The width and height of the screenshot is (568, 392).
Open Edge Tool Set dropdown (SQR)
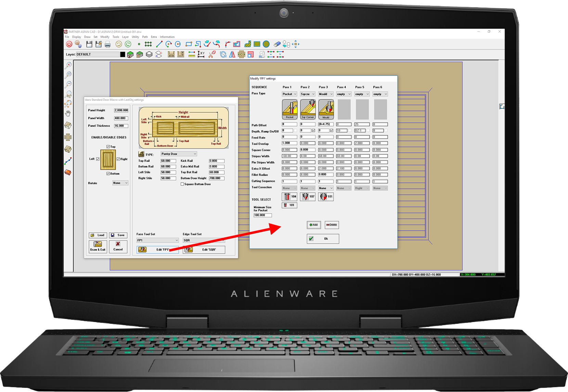204,240
